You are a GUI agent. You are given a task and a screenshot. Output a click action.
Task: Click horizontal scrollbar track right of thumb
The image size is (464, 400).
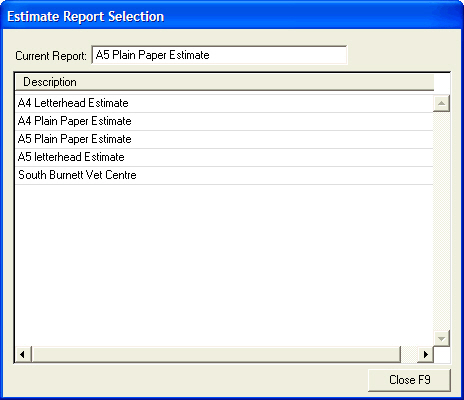[409, 354]
